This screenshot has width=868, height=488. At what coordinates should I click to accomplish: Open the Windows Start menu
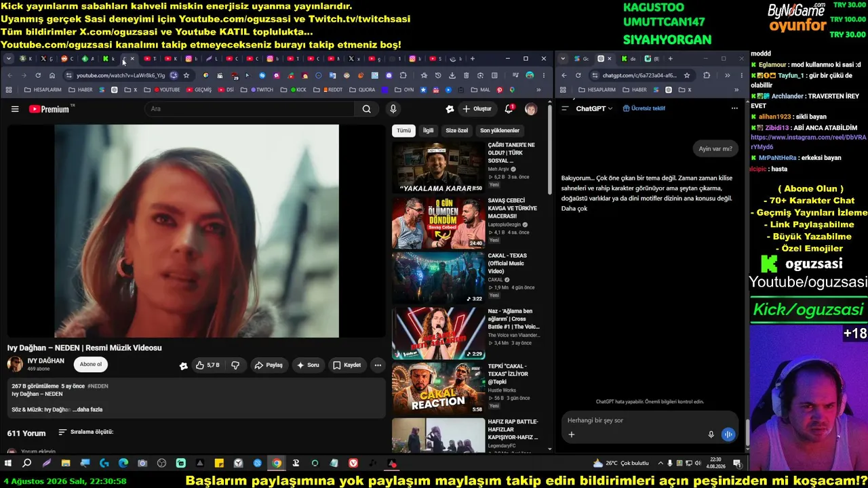(8, 464)
